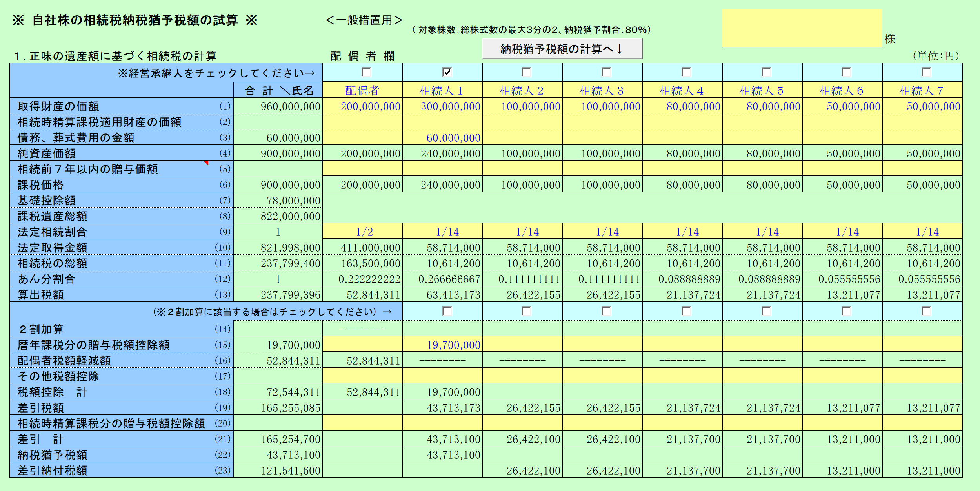Click 相続人6's 法定相続割合 cell 1/14

coord(842,231)
